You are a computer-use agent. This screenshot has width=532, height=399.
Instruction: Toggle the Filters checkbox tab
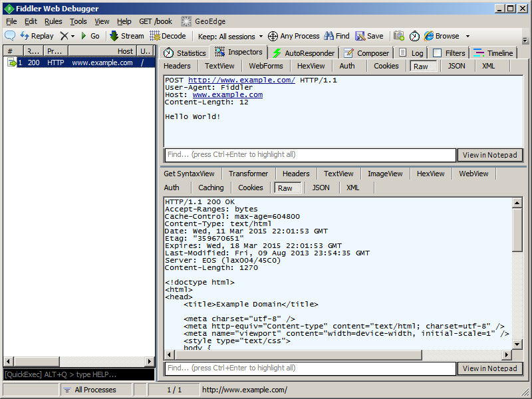point(449,53)
